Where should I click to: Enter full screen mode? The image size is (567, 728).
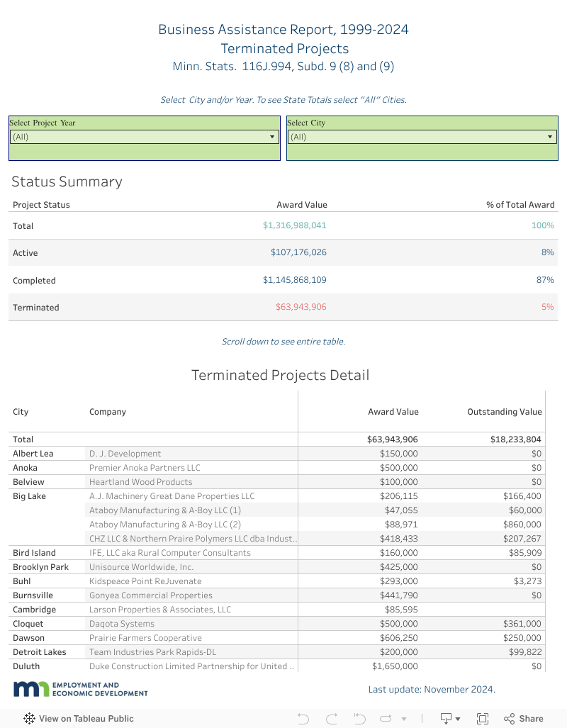[x=483, y=718]
